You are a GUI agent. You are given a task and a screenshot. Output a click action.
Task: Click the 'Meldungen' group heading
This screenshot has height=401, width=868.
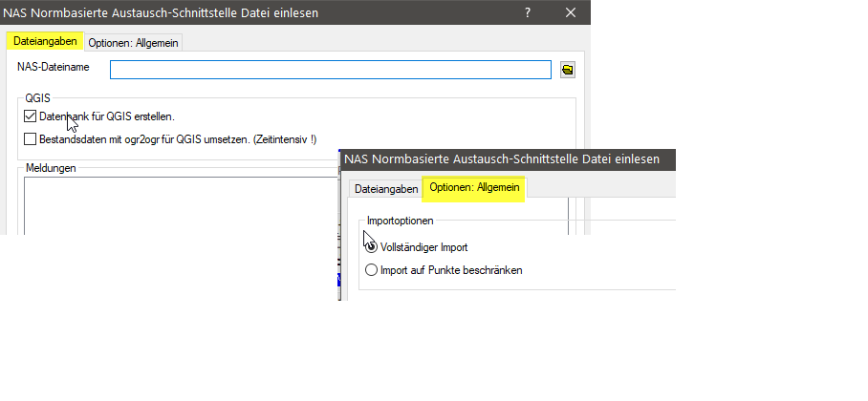coord(51,168)
